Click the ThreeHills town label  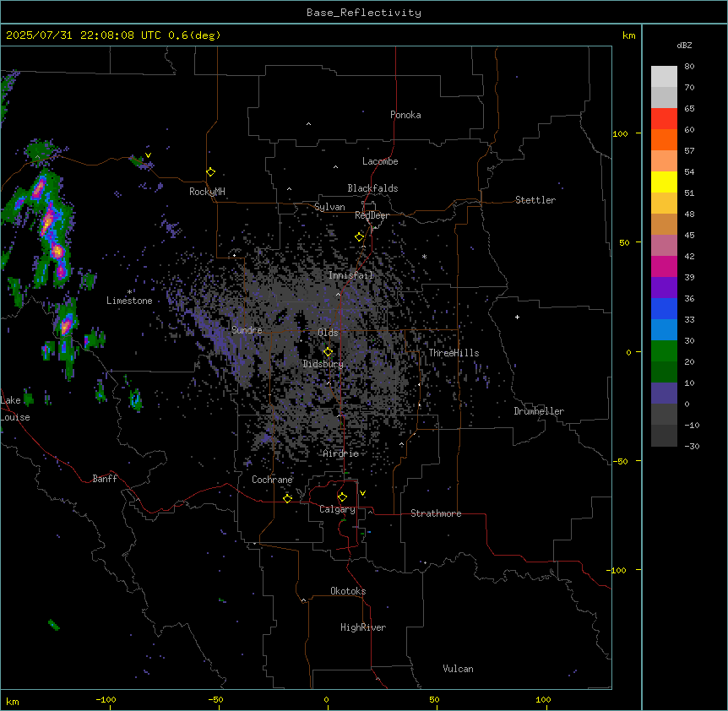(454, 353)
